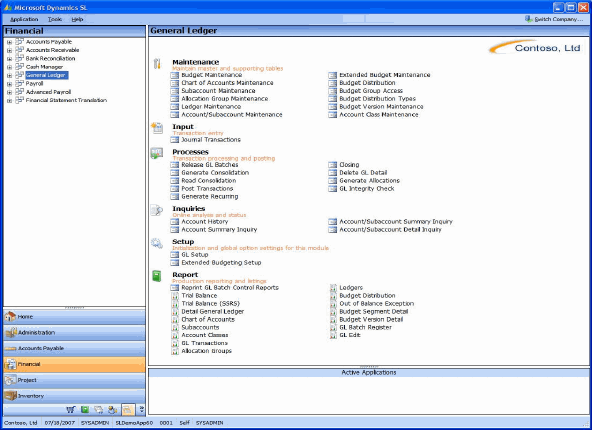Open Account/Subaccount Detail Inquiry
This screenshot has width=592, height=430.
click(x=390, y=230)
